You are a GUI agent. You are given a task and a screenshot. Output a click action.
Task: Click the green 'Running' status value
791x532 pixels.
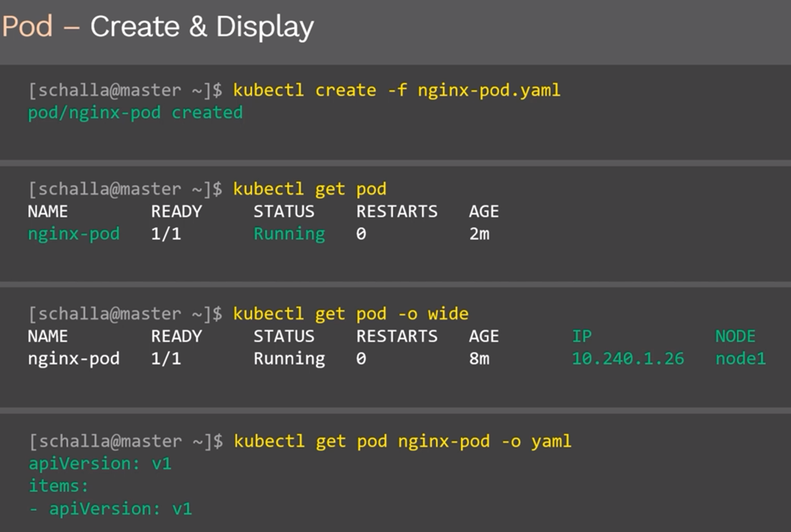pos(290,234)
